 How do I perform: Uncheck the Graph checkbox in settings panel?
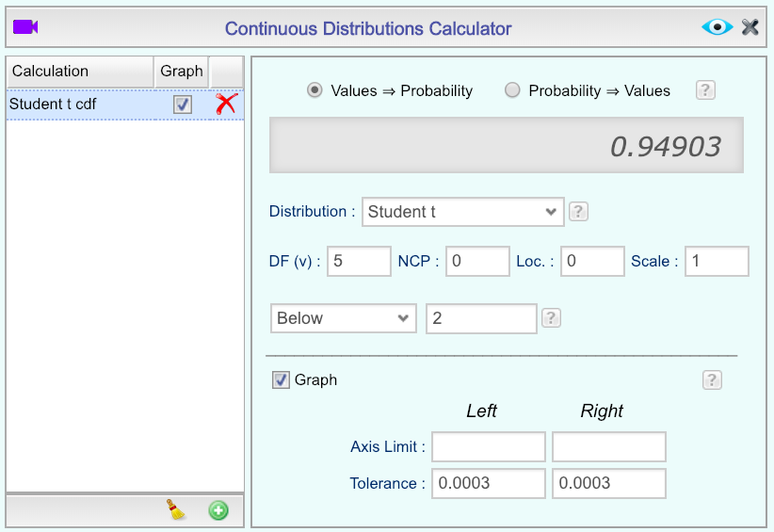[281, 380]
